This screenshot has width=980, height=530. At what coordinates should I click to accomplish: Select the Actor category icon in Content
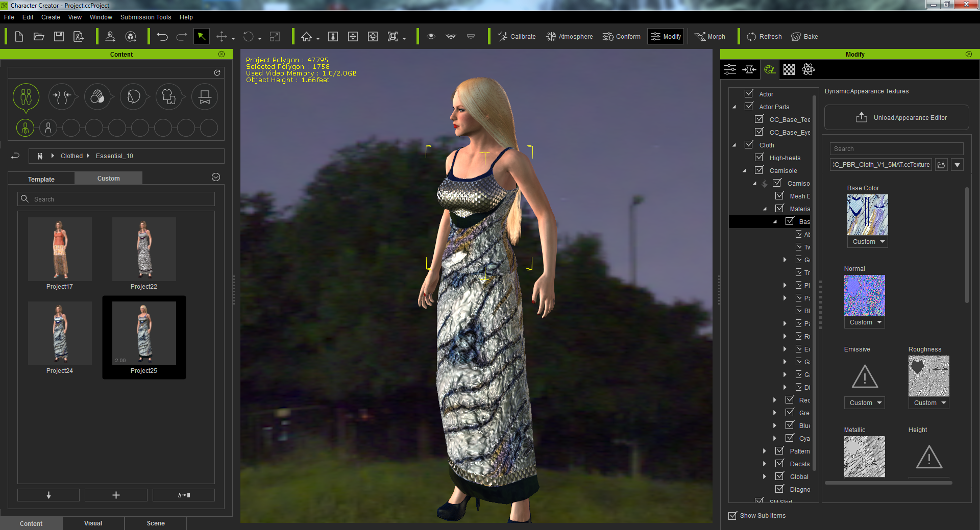tap(26, 97)
